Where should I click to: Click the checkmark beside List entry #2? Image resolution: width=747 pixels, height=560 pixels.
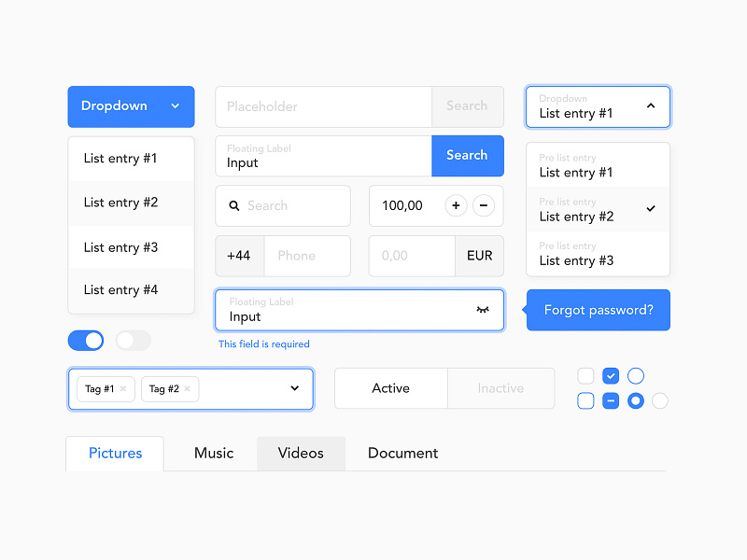651,210
